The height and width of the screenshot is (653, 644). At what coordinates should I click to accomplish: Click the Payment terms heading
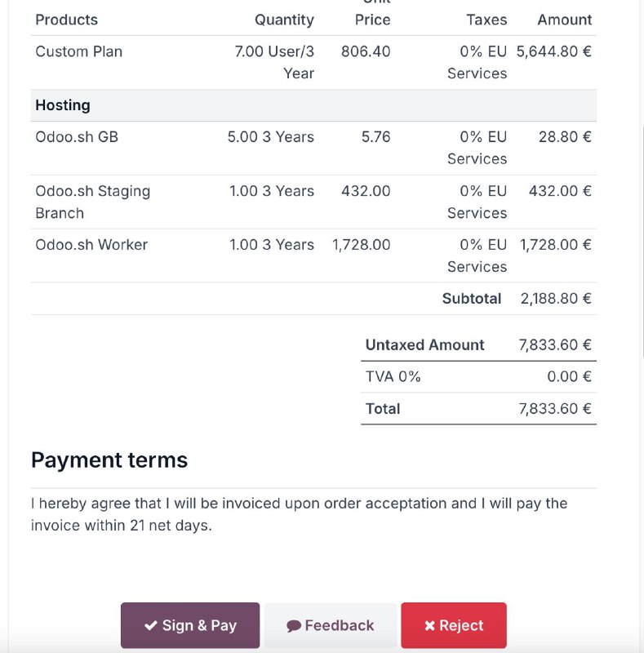[109, 460]
